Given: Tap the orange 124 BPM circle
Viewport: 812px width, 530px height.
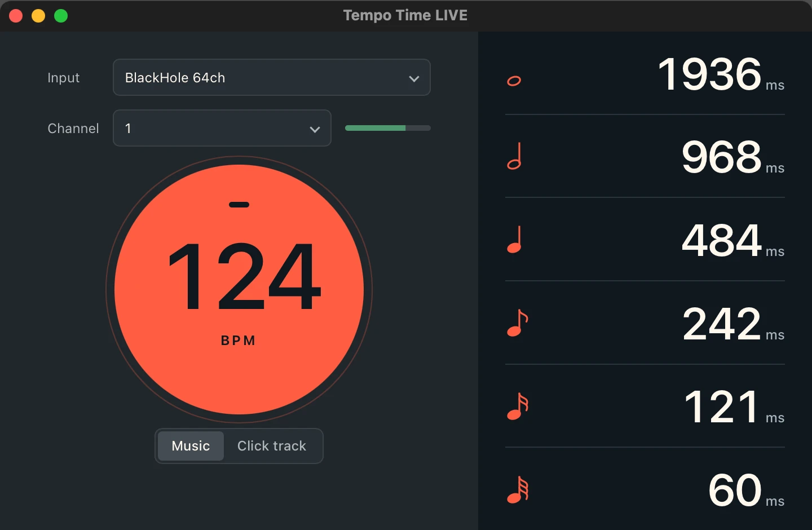Looking at the screenshot, I should (x=239, y=289).
